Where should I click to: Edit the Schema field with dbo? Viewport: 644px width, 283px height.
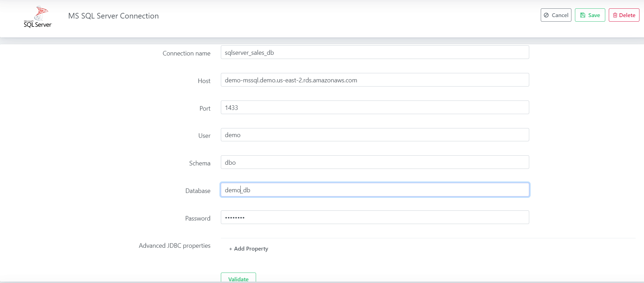click(375, 162)
